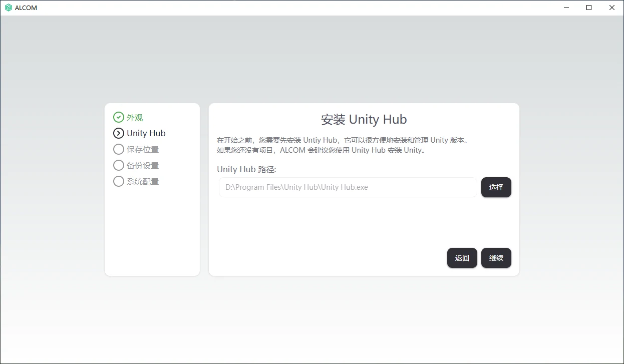Switch to the Unity Hub setup step
The height and width of the screenshot is (364, 624).
tap(145, 133)
